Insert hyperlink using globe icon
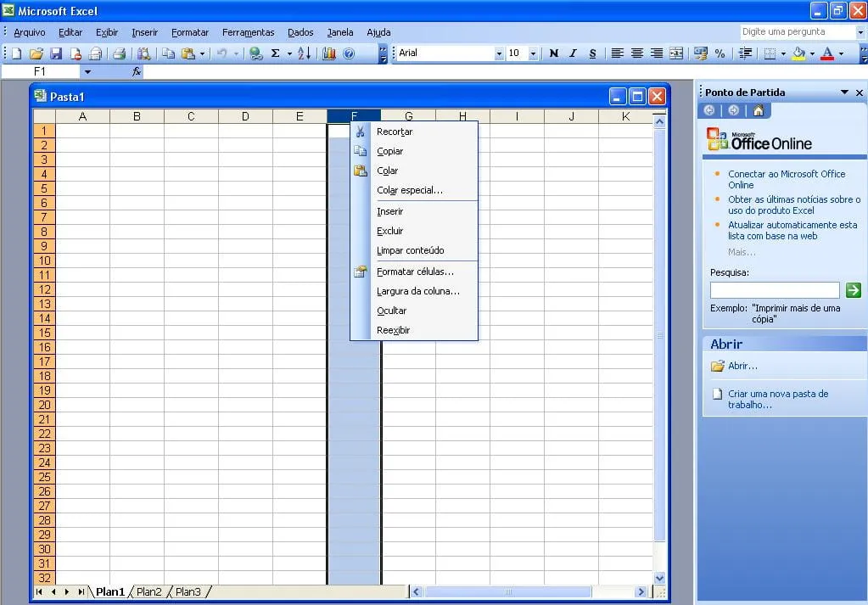 255,53
